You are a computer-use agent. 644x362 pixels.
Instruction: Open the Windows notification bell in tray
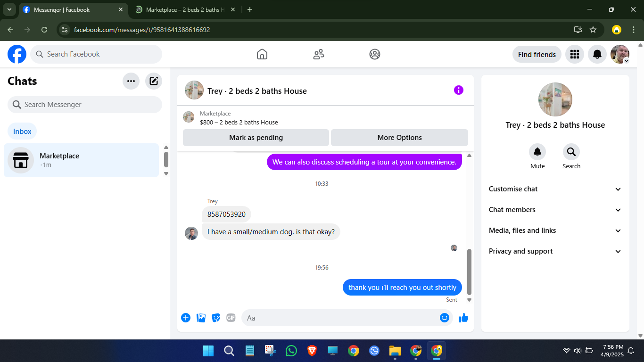pyautogui.click(x=631, y=351)
